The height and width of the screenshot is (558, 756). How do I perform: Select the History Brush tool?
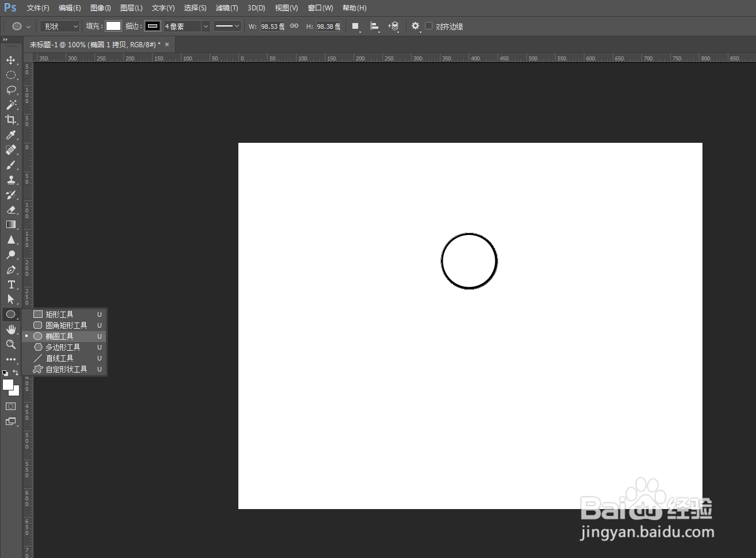[10, 195]
